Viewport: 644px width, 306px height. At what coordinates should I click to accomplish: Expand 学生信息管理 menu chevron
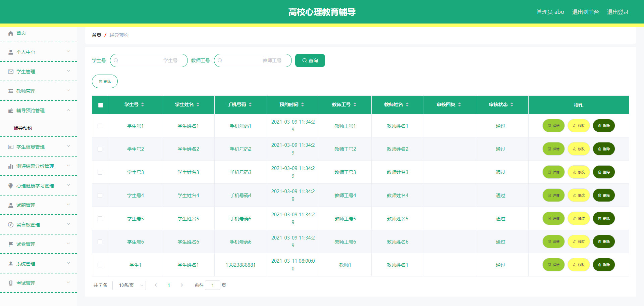coord(68,146)
